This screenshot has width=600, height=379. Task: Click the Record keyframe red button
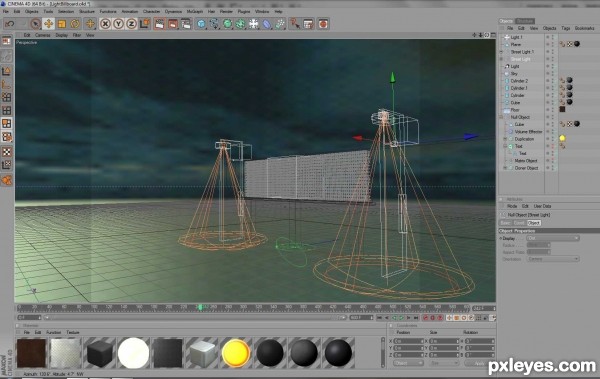(426, 318)
